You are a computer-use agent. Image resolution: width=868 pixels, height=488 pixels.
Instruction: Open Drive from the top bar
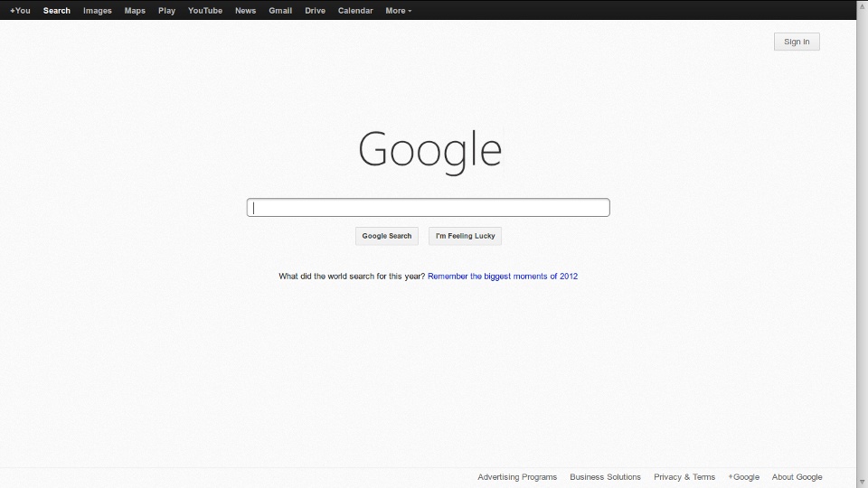(315, 11)
